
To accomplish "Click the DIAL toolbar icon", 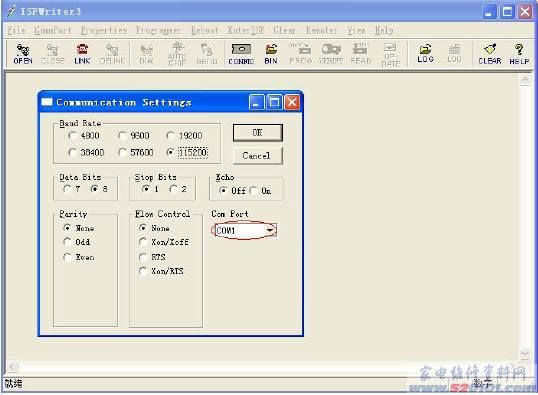I will 147,54.
